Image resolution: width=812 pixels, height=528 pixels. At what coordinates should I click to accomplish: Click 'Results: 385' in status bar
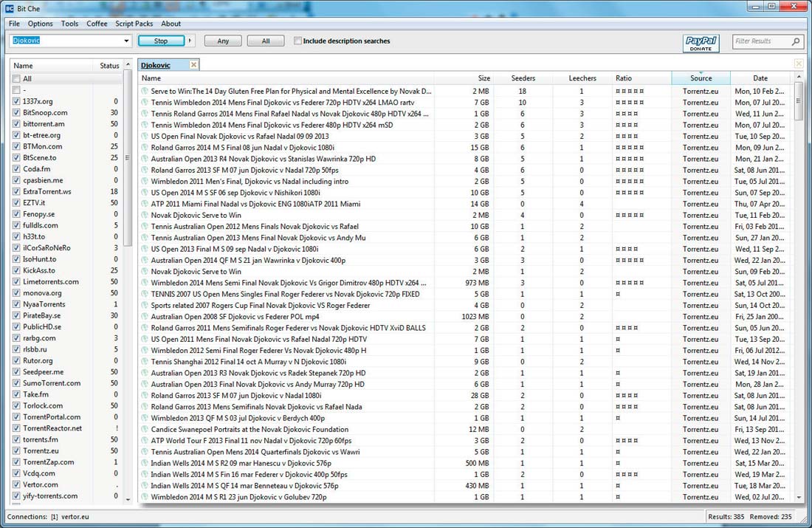[726, 517]
